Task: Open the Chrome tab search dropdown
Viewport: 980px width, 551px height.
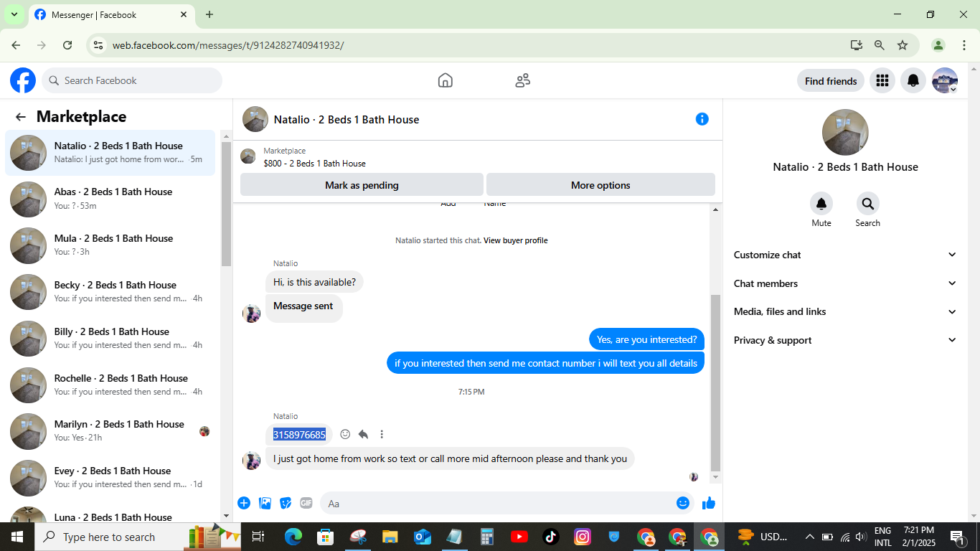Action: coord(14,14)
